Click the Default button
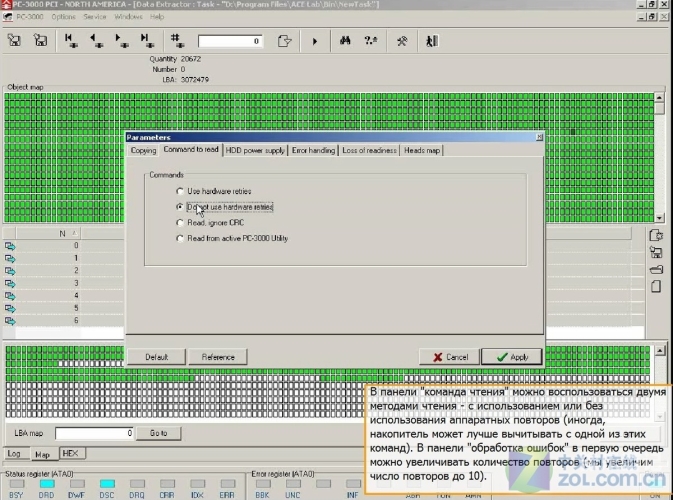 click(x=157, y=357)
